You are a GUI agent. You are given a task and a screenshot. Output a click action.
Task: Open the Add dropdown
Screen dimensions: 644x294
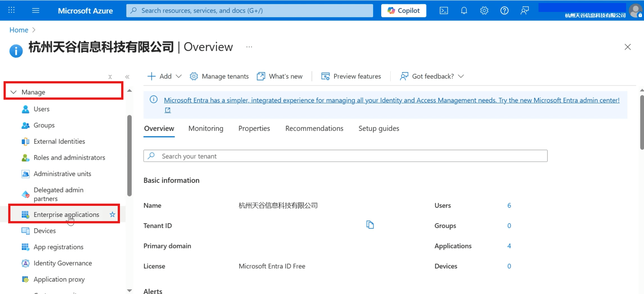point(164,76)
